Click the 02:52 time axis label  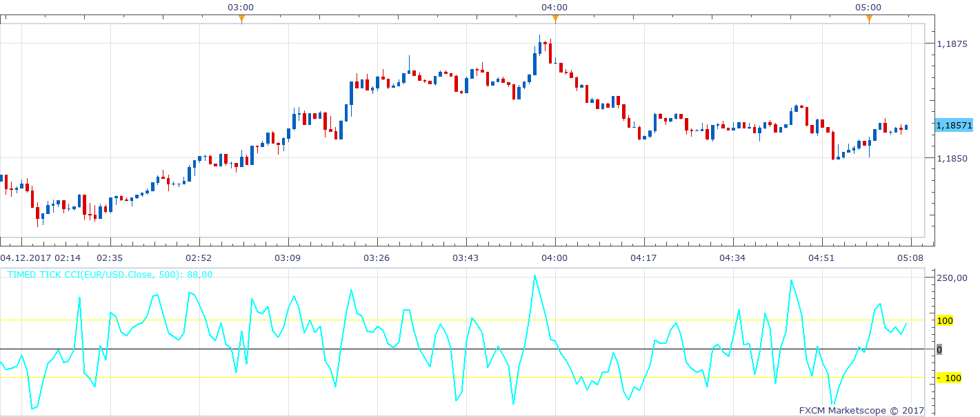199,258
